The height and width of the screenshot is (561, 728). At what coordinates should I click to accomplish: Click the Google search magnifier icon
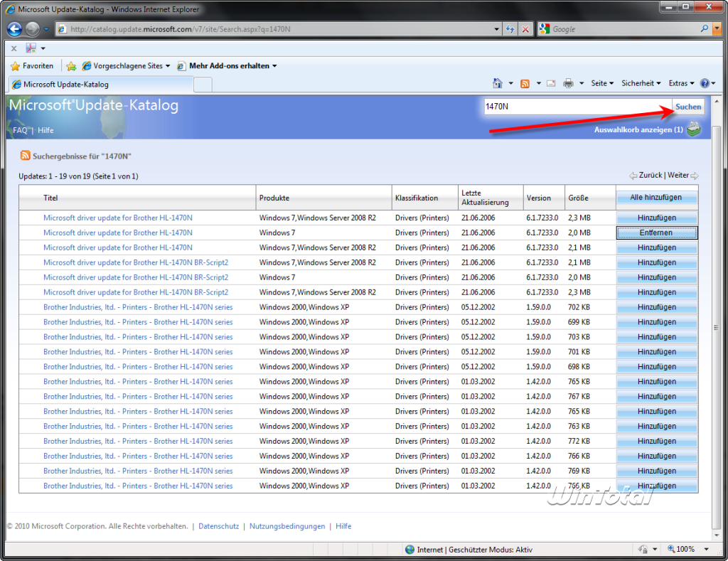[705, 28]
